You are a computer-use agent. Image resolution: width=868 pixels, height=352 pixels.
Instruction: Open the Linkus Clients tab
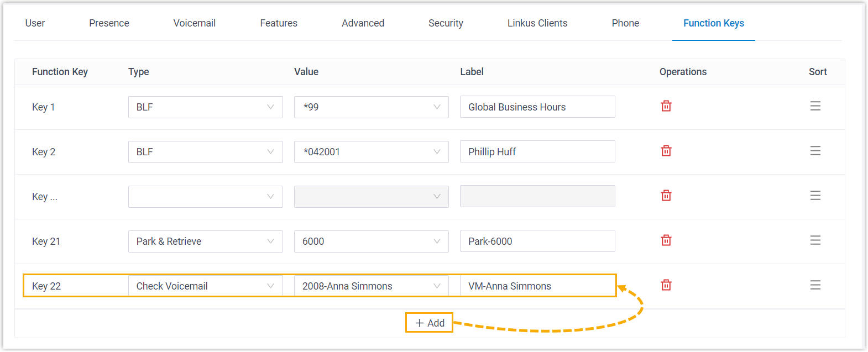(x=537, y=23)
